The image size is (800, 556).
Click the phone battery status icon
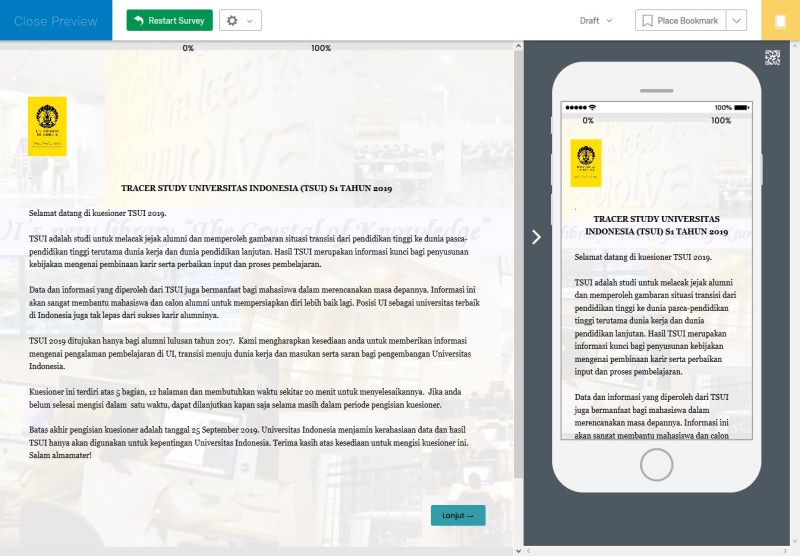pyautogui.click(x=741, y=108)
